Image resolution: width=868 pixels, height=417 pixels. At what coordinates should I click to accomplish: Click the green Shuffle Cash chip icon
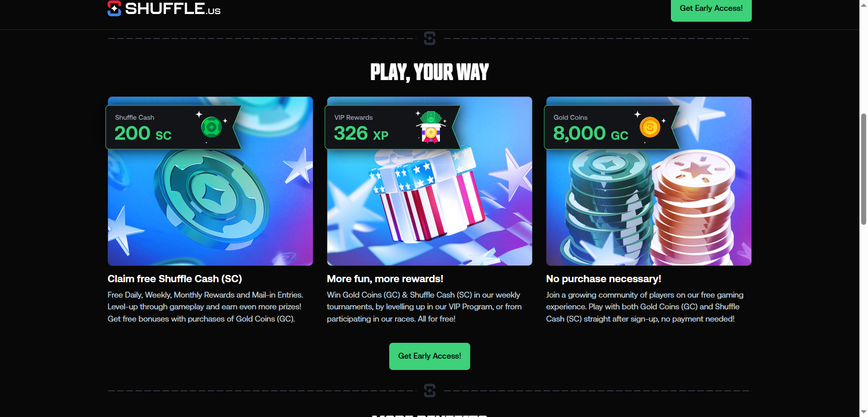point(212,127)
